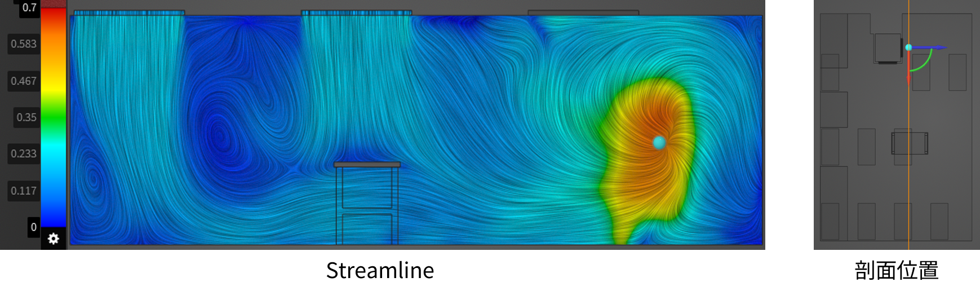Image resolution: width=980 pixels, height=295 pixels.
Task: Click the 0.7 maximum legend value
Action: (29, 8)
